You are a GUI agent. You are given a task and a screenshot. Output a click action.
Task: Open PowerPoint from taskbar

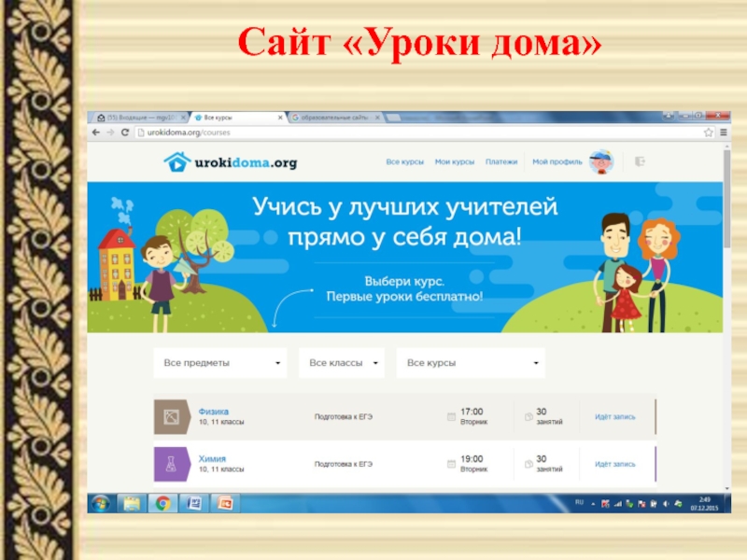coord(225,503)
